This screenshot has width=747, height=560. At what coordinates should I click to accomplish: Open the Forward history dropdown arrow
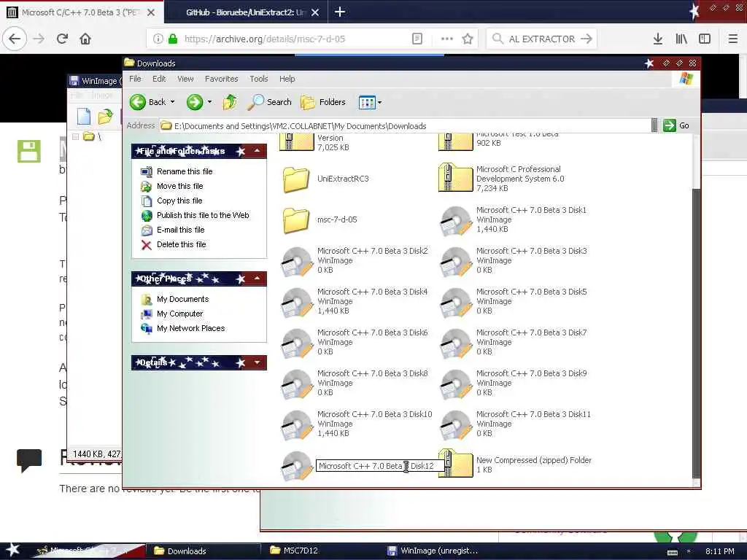[x=209, y=102]
